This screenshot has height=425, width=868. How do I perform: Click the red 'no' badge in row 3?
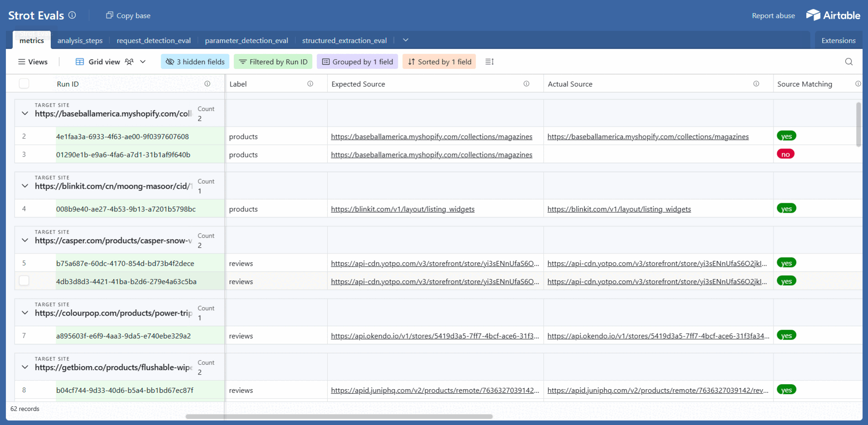click(x=785, y=154)
